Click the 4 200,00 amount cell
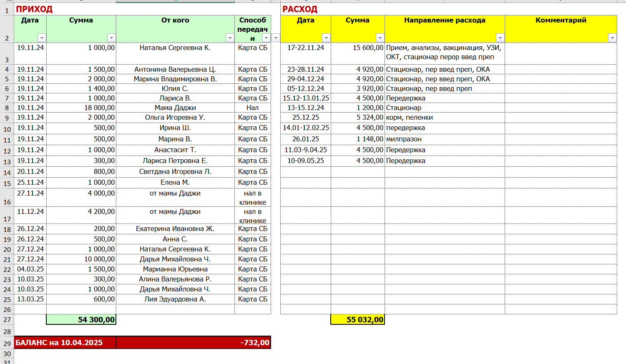626x364 pixels. pos(81,216)
